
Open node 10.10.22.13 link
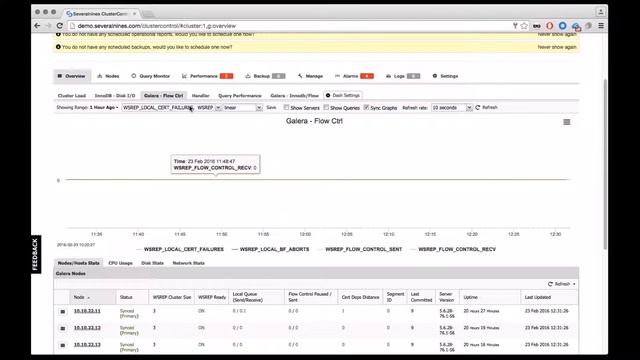click(x=87, y=344)
